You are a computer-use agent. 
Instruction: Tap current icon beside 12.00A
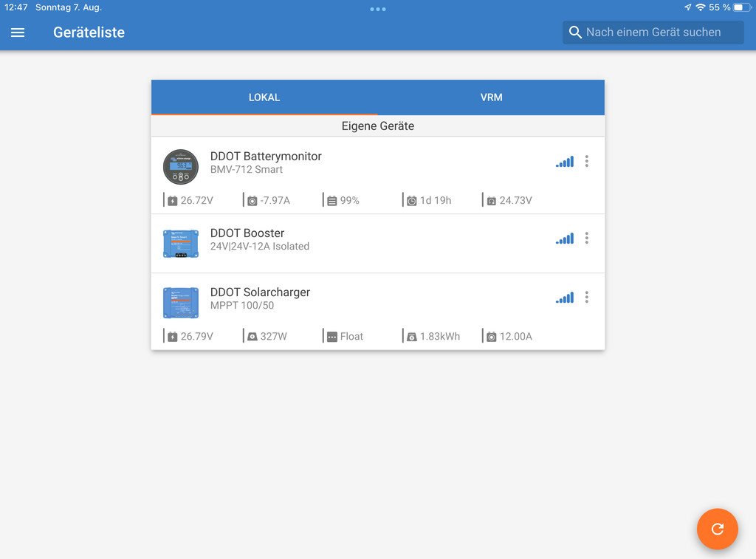coord(491,337)
